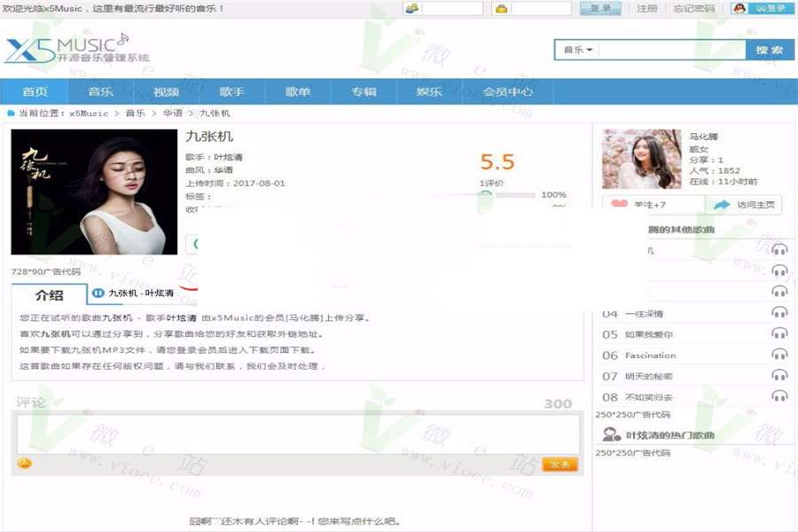
Task: Open song 一往深情 in the list
Action: 644,314
